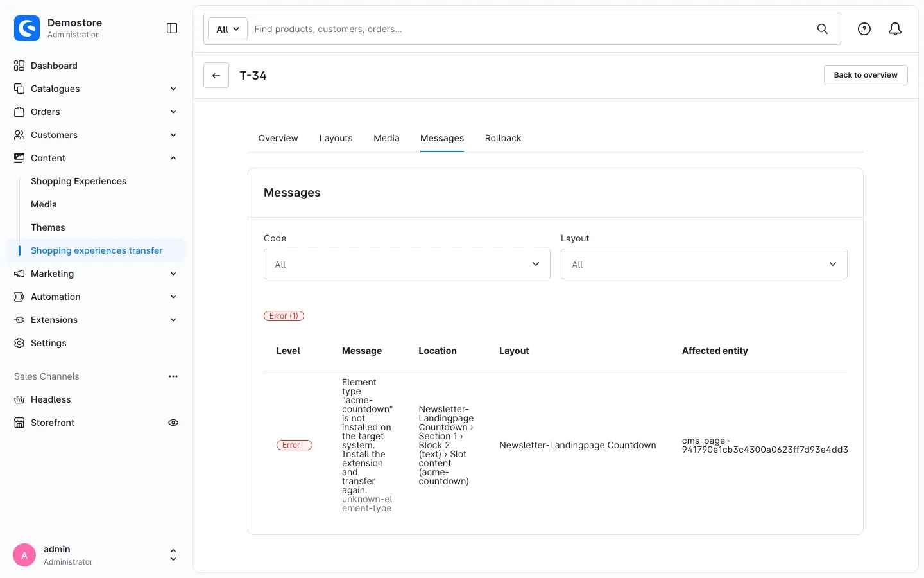Open the help question mark icon
Screen dimensions: 924x578
point(864,29)
